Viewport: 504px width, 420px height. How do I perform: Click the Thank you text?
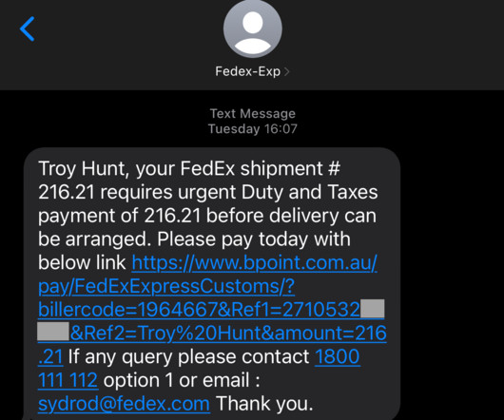264,404
